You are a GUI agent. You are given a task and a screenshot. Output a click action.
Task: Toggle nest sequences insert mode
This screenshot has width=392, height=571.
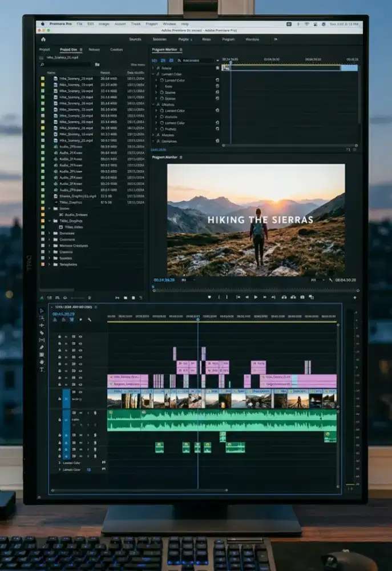click(x=55, y=320)
